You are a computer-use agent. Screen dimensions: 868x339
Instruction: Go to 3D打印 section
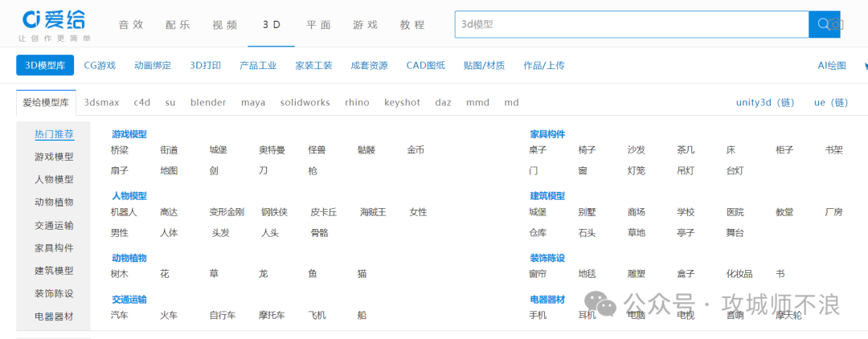206,65
